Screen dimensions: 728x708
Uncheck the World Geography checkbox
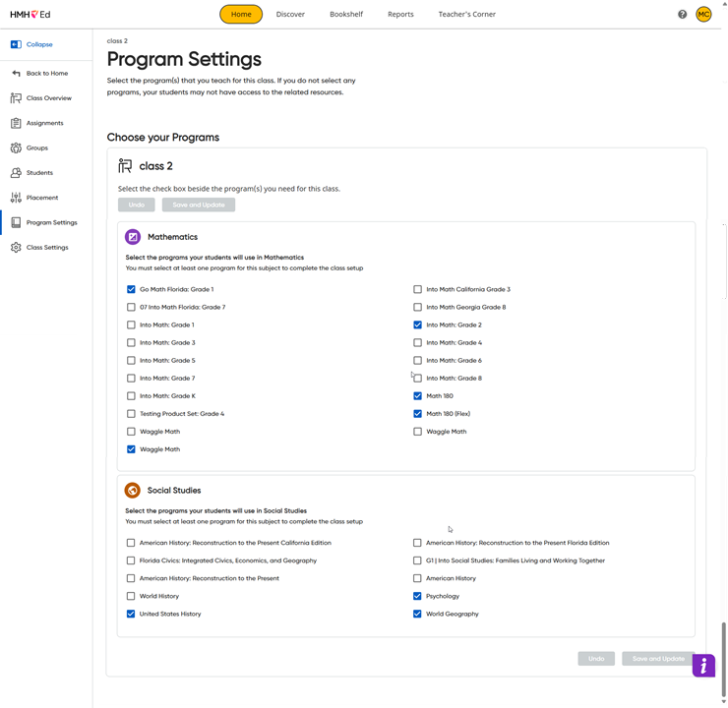[x=417, y=614]
